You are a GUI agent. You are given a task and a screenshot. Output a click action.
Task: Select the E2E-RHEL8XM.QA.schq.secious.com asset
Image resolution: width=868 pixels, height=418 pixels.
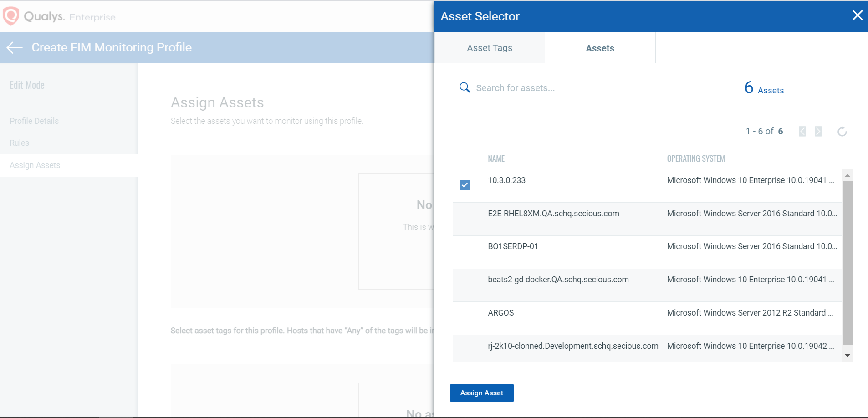pos(553,214)
